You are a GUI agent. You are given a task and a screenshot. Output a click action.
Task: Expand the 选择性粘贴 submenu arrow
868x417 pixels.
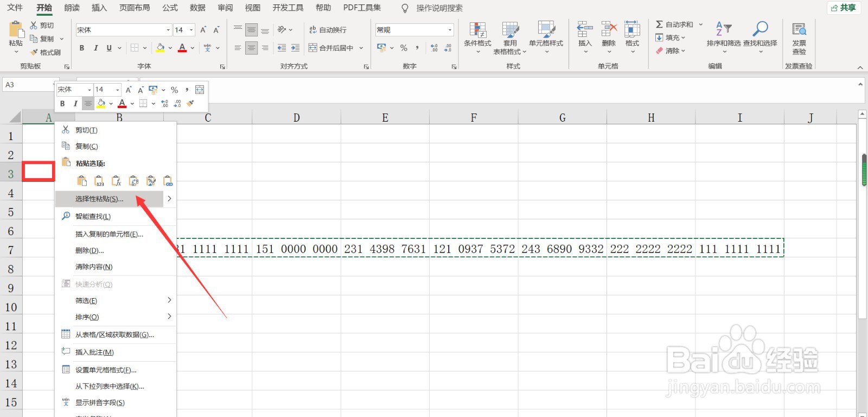pos(169,199)
